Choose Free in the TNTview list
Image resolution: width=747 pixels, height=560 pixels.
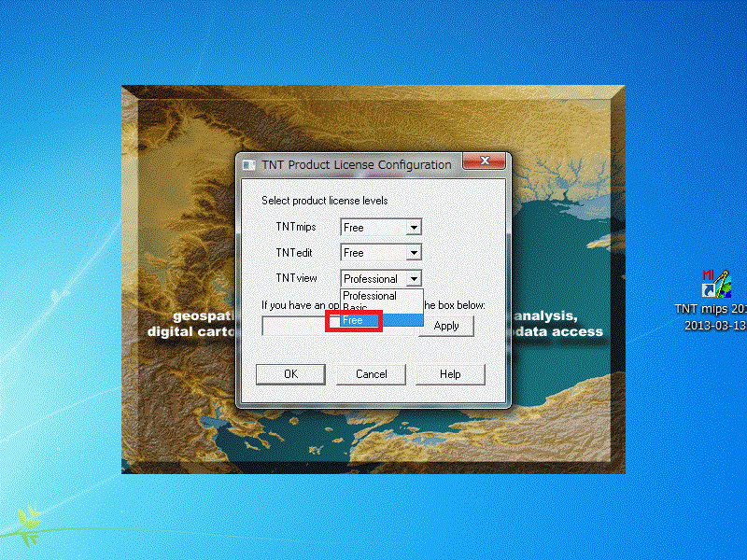381,320
